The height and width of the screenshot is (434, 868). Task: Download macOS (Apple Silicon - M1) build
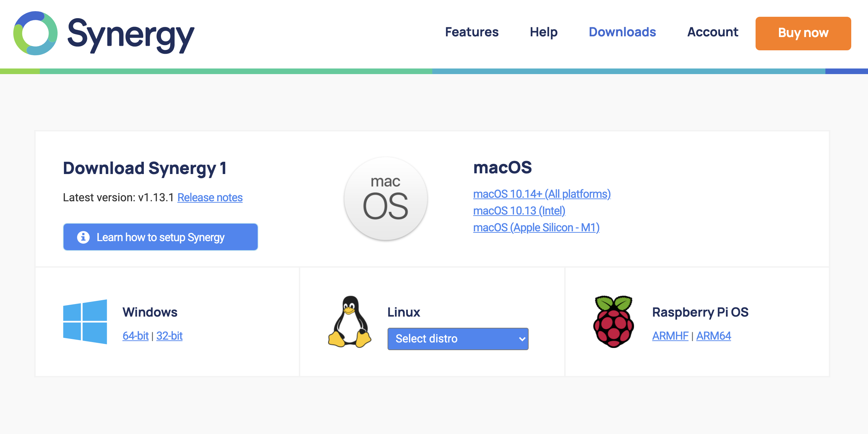(536, 227)
